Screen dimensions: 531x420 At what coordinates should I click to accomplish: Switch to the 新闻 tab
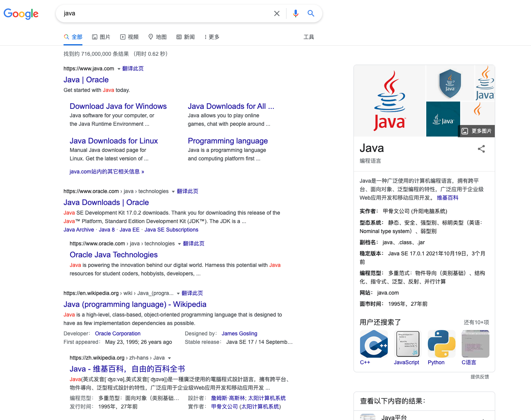point(186,37)
